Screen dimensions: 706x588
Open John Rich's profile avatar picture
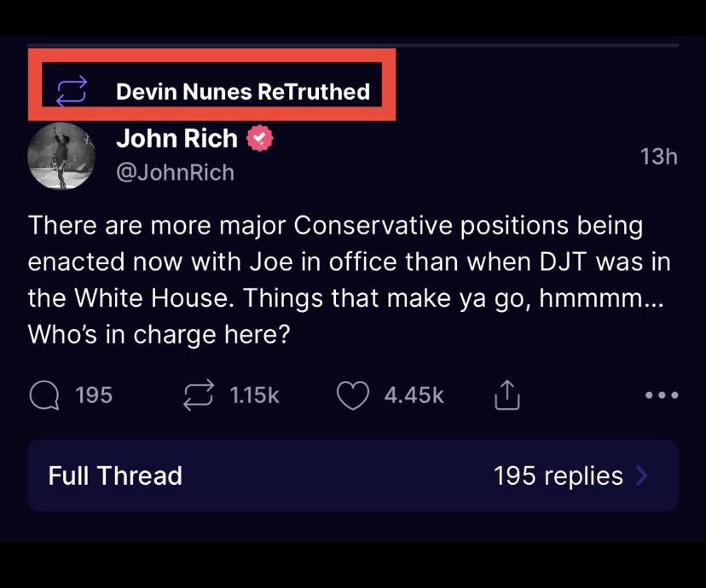[61, 156]
